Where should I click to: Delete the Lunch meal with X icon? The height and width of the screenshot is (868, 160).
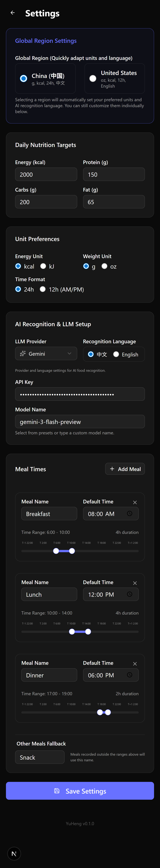(x=135, y=583)
